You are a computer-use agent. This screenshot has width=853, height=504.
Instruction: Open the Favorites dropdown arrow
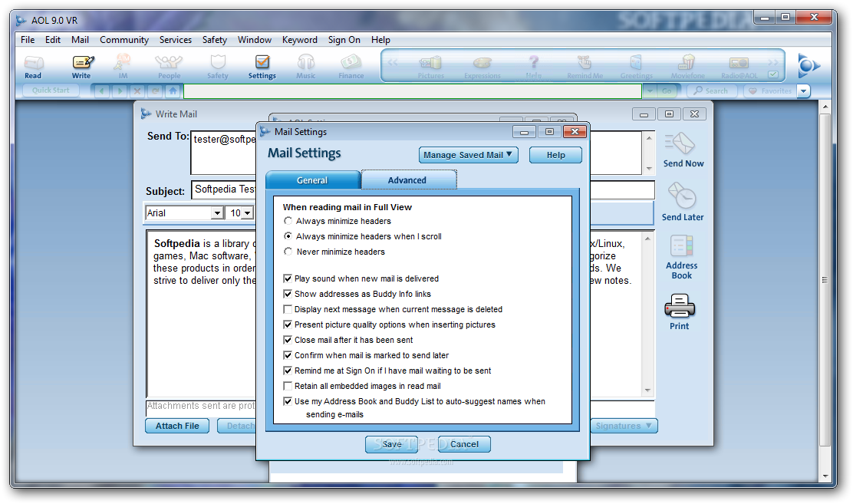[x=803, y=91]
